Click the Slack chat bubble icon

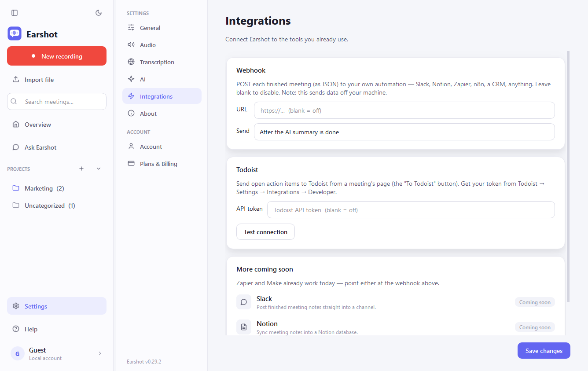244,302
